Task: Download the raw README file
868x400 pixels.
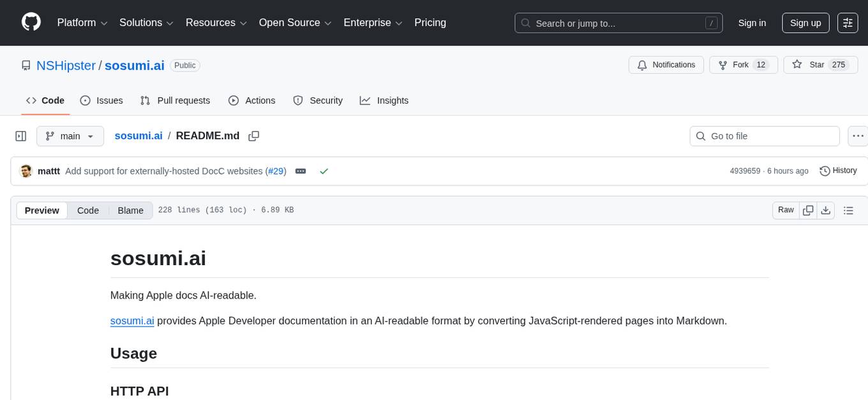Action: tap(825, 210)
